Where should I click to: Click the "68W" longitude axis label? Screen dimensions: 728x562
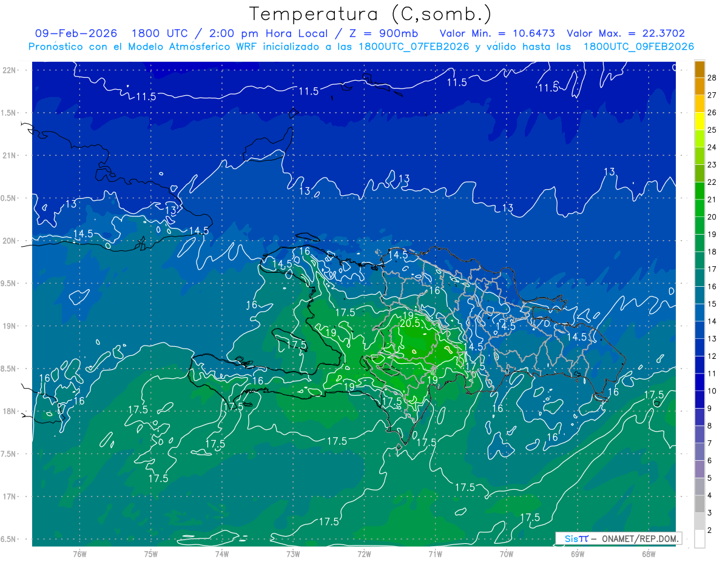tap(649, 554)
